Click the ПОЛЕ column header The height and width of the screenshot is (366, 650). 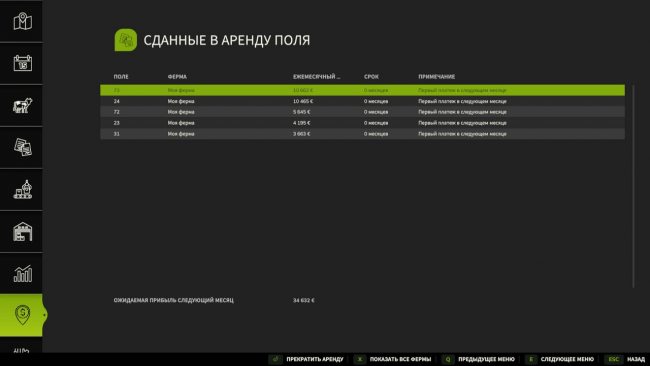tap(121, 77)
